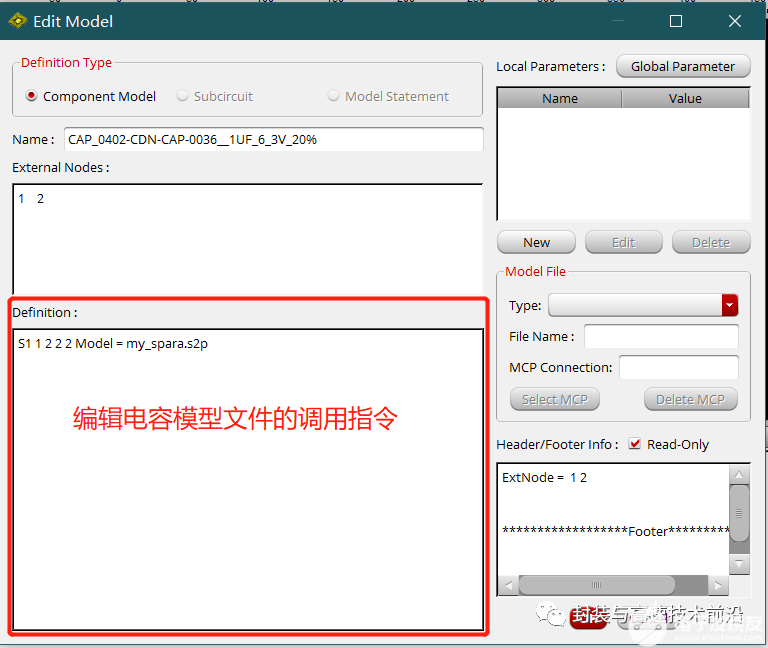Click the Delete MCP button
Viewport: 768px width, 648px height.
(x=691, y=400)
